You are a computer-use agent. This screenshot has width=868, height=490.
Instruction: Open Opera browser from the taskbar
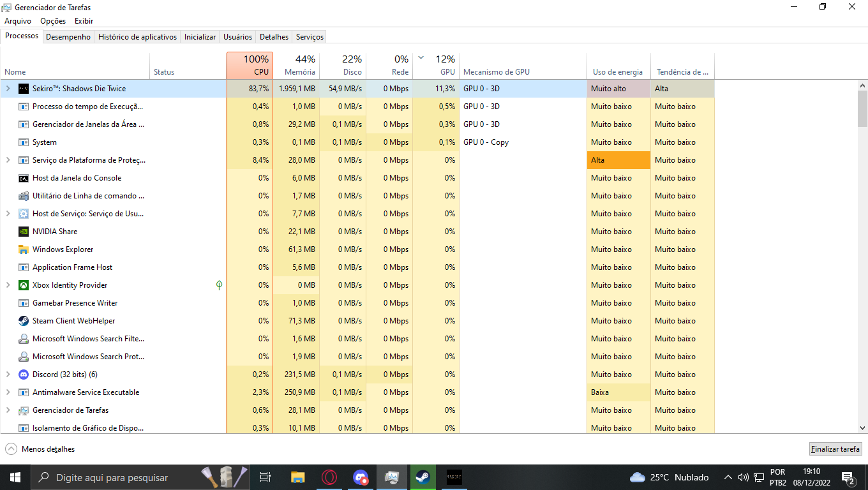click(329, 477)
